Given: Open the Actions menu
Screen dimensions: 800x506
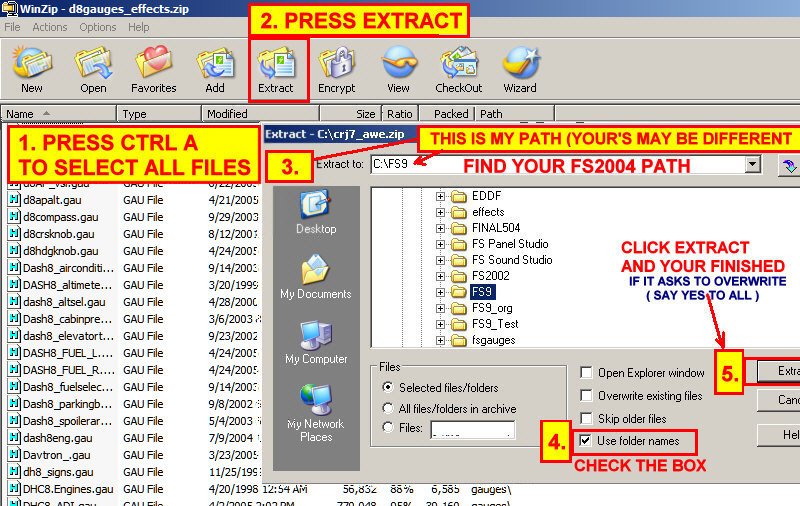Looking at the screenshot, I should tap(50, 27).
